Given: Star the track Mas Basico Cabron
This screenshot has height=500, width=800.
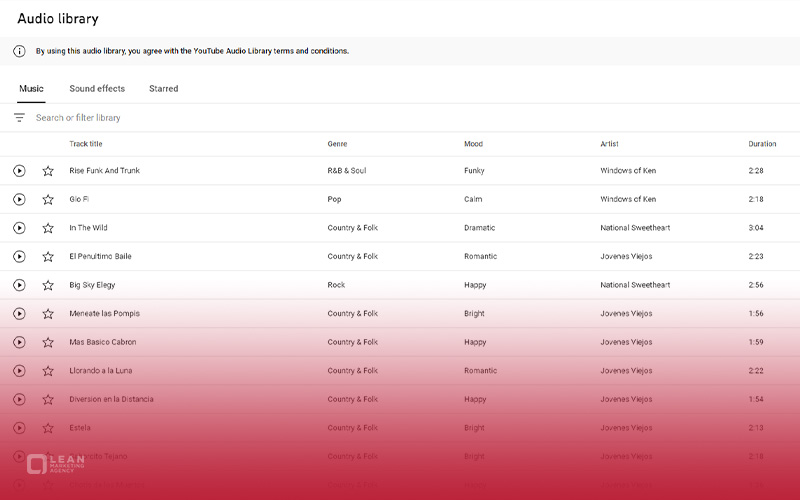Looking at the screenshot, I should tap(48, 342).
